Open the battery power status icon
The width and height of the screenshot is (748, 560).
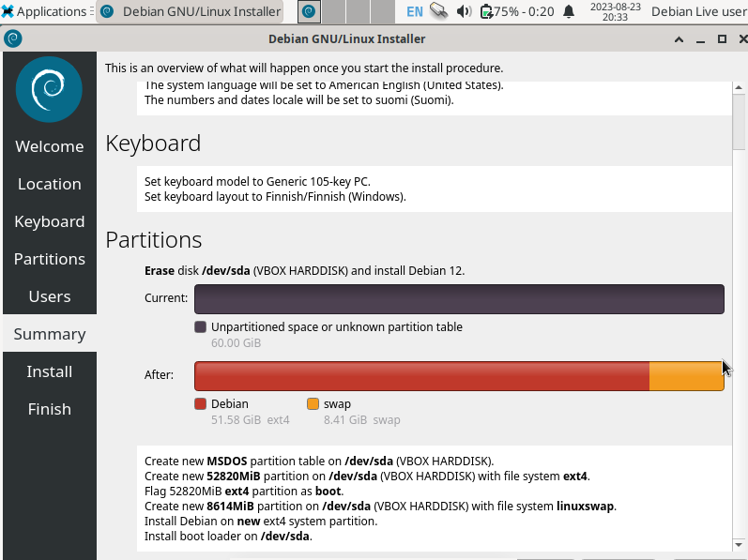click(486, 12)
